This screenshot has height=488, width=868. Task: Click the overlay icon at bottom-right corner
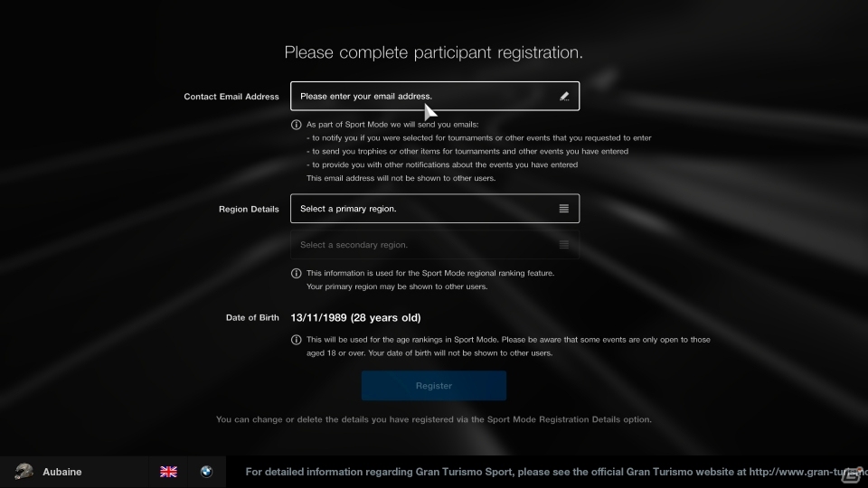coord(854,474)
